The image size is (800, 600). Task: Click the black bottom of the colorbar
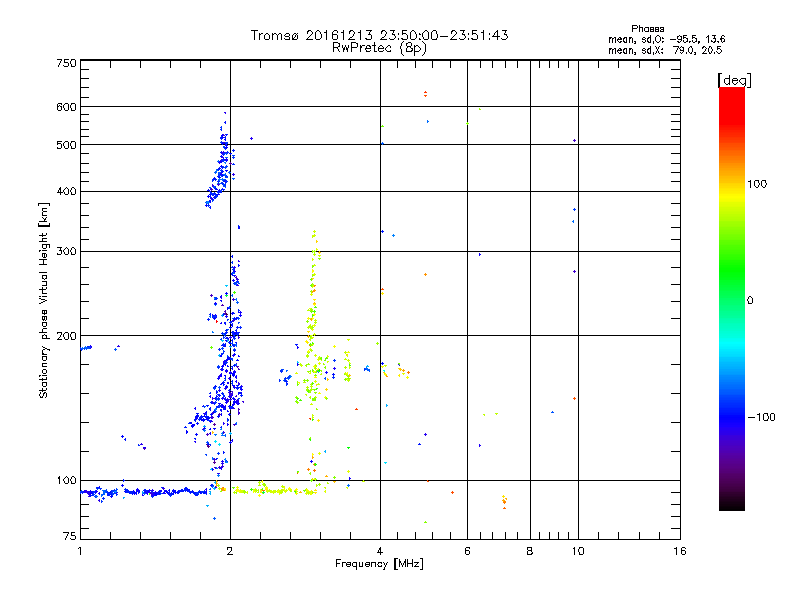tap(732, 503)
